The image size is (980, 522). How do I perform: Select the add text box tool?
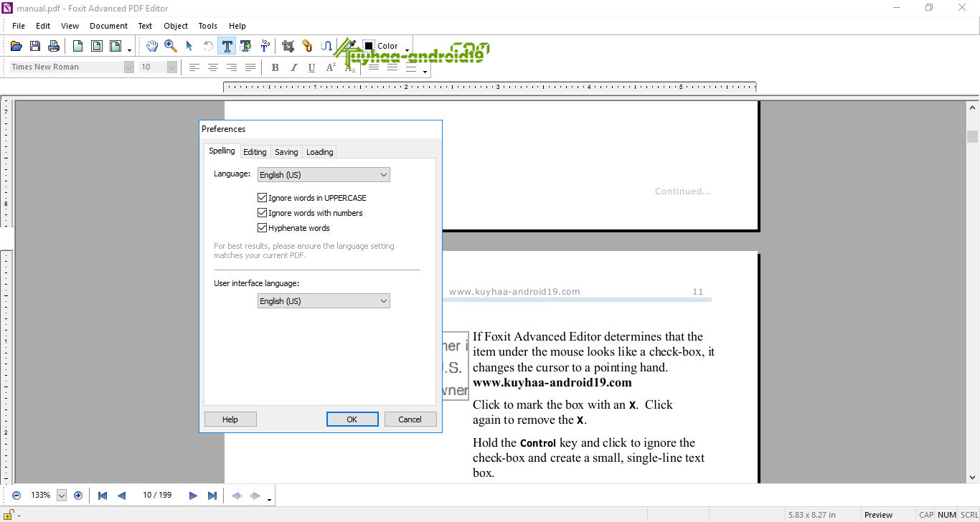246,46
